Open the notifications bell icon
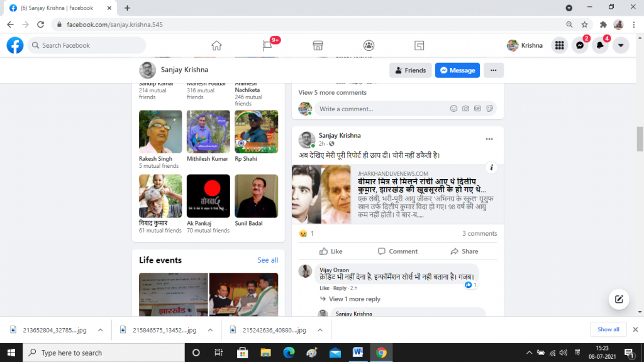 tap(600, 45)
